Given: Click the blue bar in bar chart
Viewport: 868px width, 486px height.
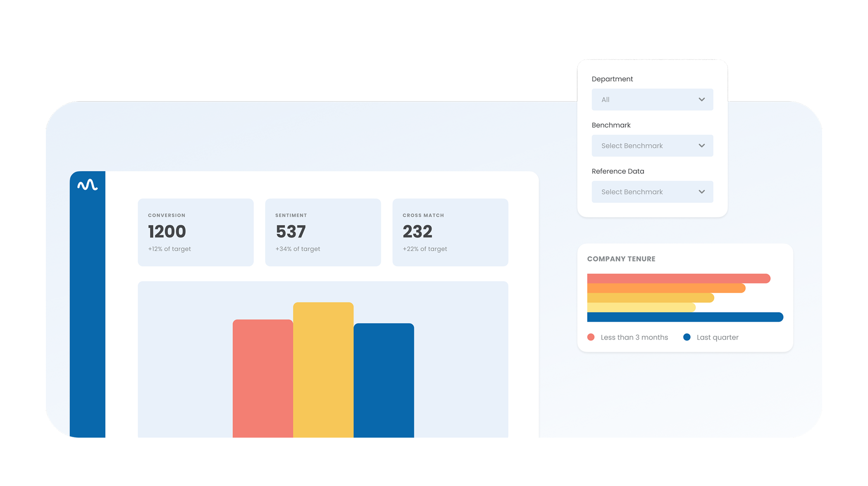Looking at the screenshot, I should coord(384,380).
